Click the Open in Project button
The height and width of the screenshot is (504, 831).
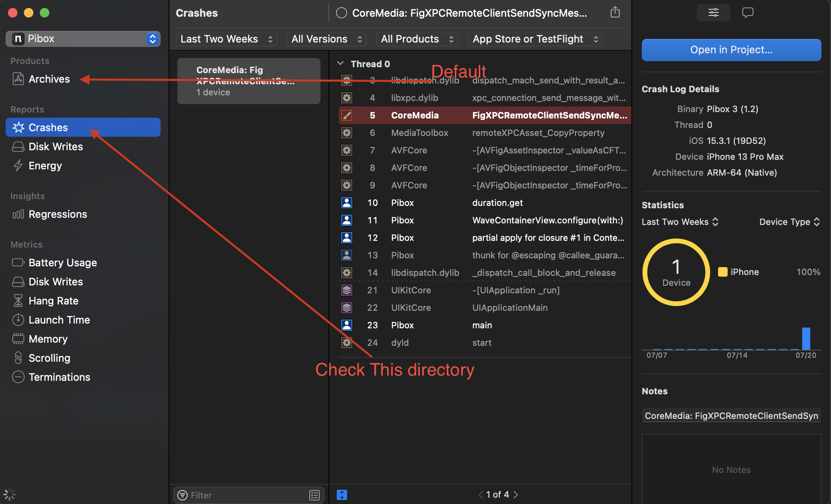point(731,50)
